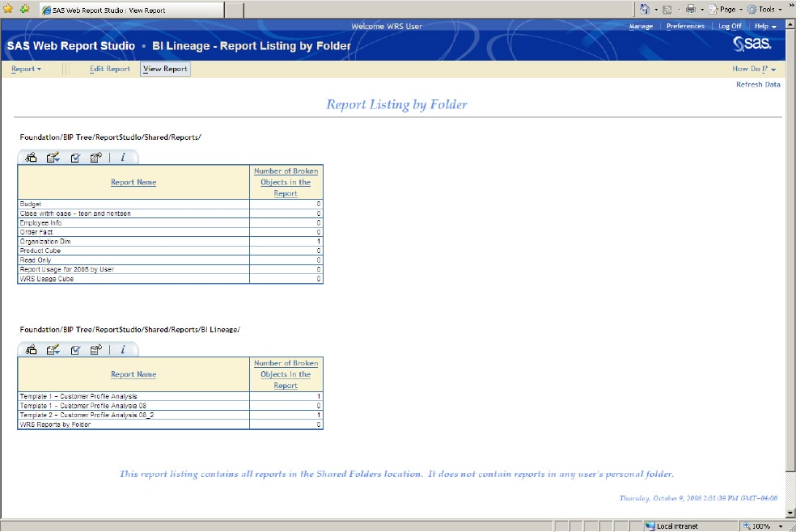Click the page scrollbar down arrow
Screen dimensions: 796x532
(x=790, y=513)
